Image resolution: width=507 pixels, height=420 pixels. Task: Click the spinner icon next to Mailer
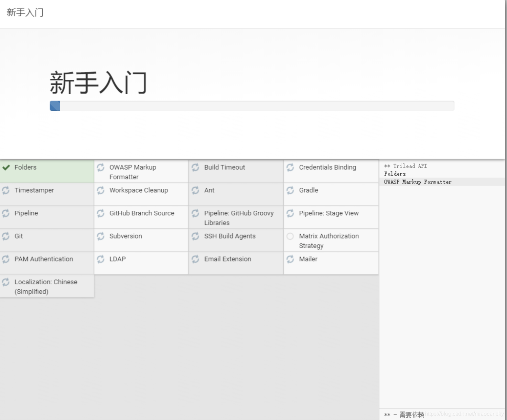[x=290, y=259]
